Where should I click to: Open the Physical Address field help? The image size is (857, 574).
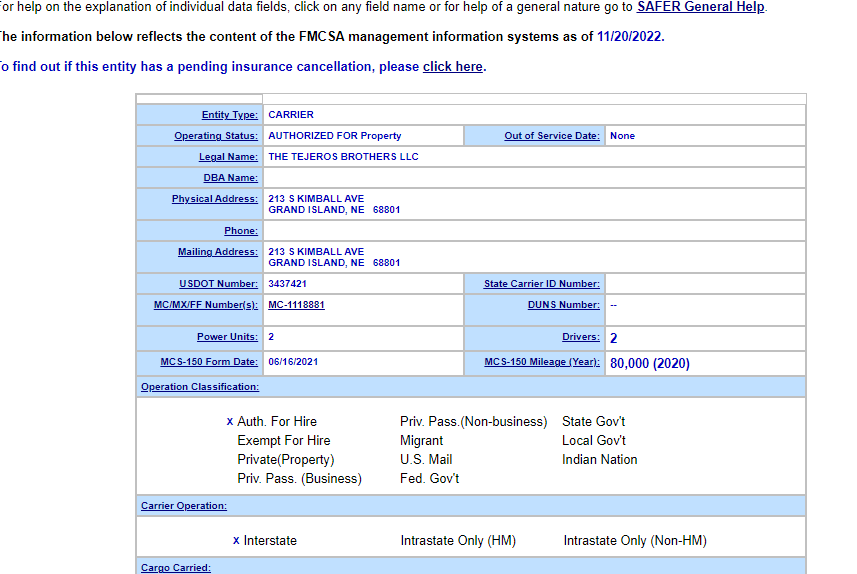click(215, 199)
